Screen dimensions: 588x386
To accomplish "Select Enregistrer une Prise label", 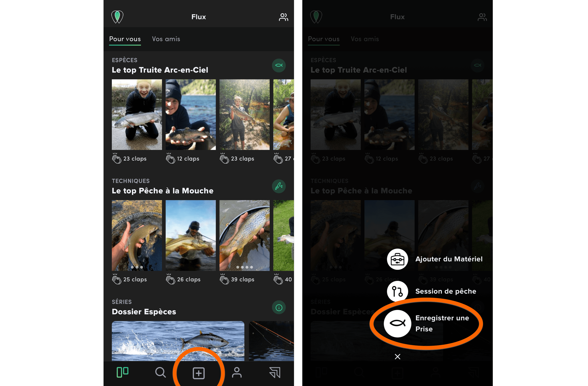I will (x=442, y=323).
